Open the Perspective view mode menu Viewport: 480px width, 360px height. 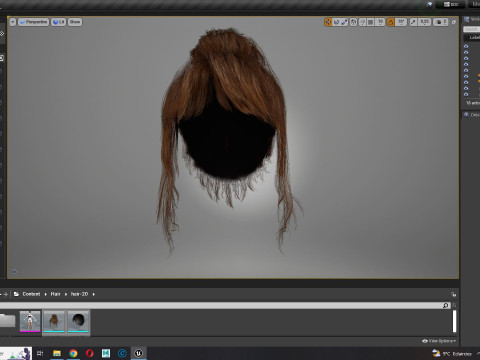pyautogui.click(x=33, y=22)
